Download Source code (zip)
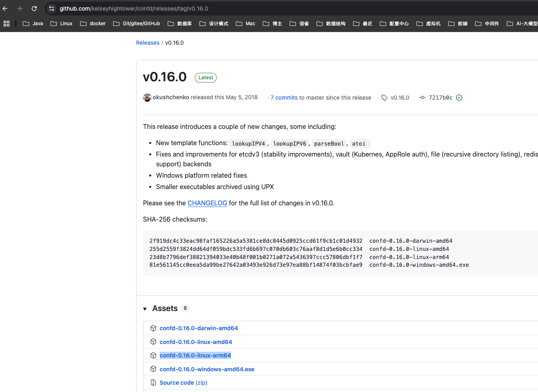 pos(183,383)
